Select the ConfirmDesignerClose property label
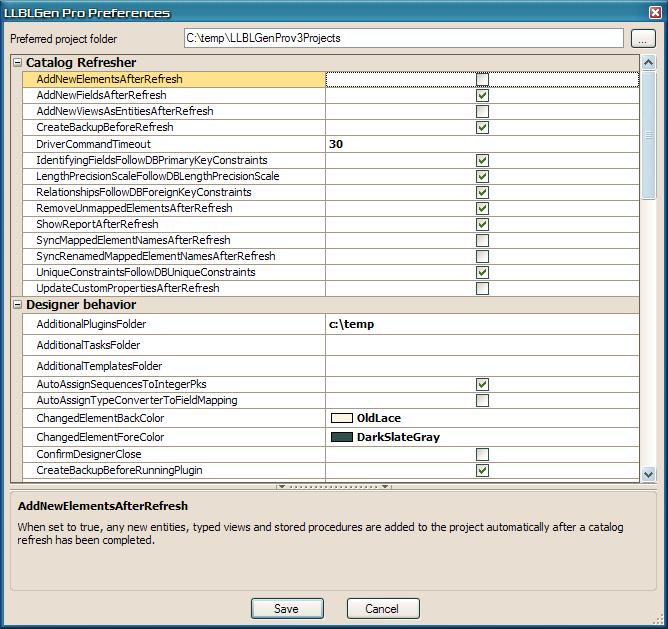 (x=89, y=454)
